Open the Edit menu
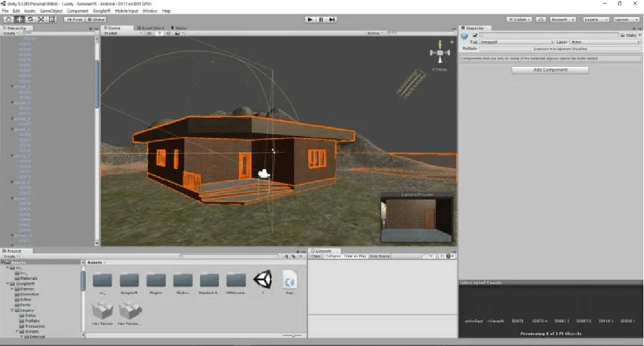644x346 pixels. pos(17,11)
